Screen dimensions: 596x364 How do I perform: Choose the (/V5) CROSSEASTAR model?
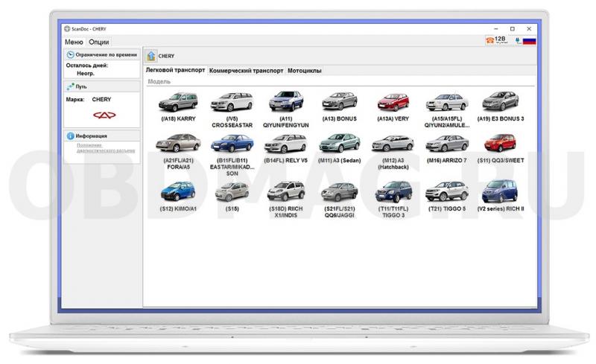(232, 109)
